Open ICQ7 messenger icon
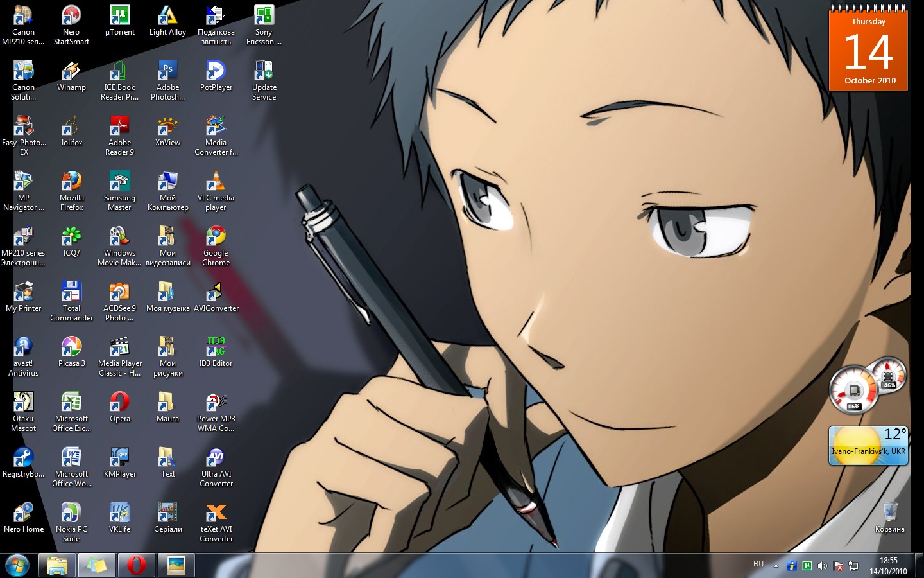 coord(71,242)
